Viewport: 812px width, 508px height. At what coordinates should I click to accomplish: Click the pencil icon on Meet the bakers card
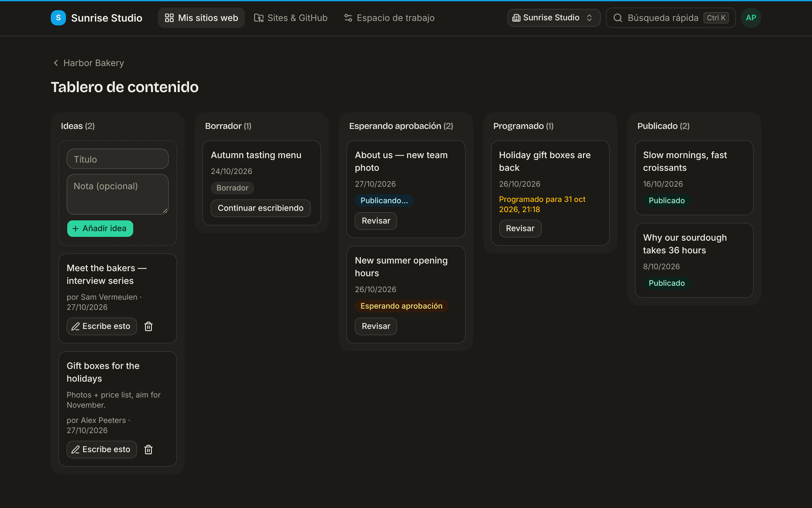[75, 326]
